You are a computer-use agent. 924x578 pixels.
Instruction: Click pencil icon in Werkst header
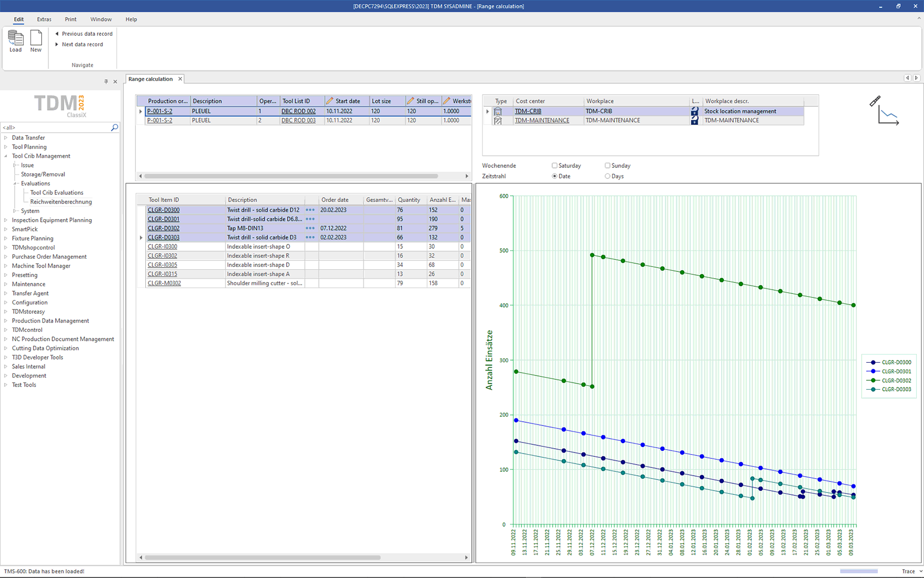(447, 101)
